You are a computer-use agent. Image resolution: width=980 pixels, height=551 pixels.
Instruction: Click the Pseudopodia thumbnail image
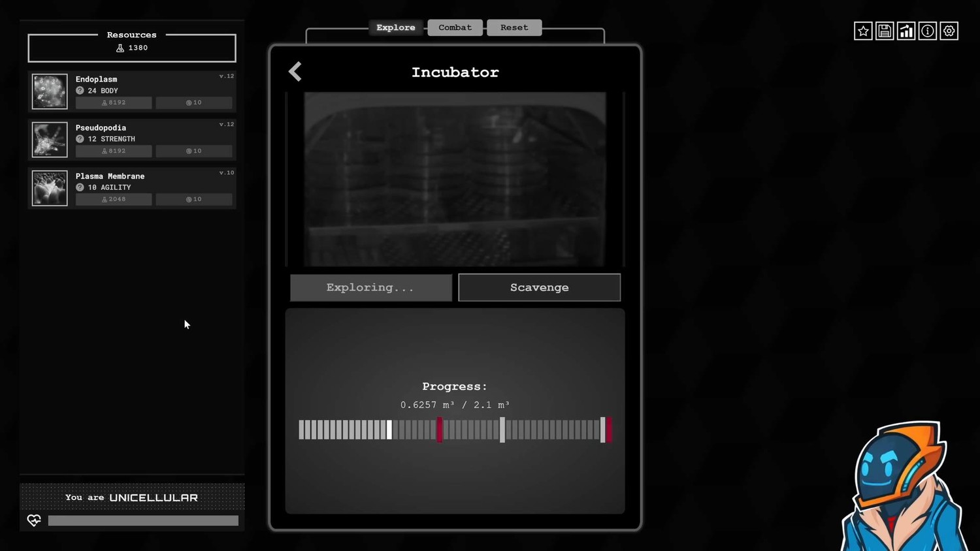click(50, 140)
